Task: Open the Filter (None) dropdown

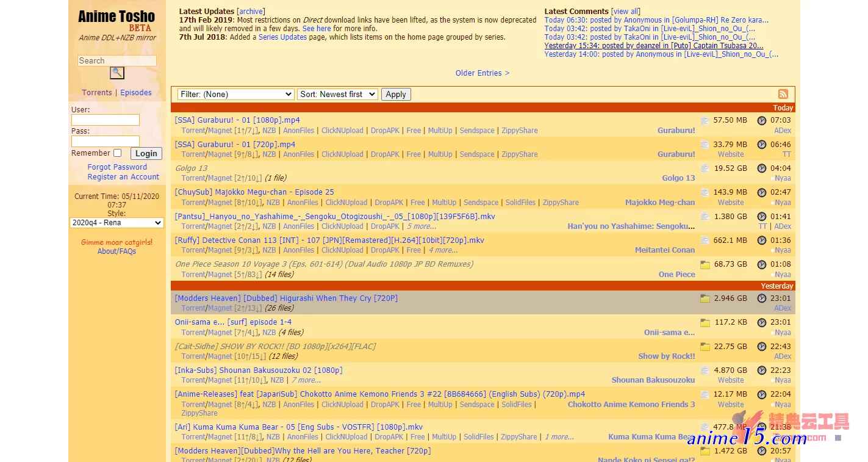Action: point(235,95)
